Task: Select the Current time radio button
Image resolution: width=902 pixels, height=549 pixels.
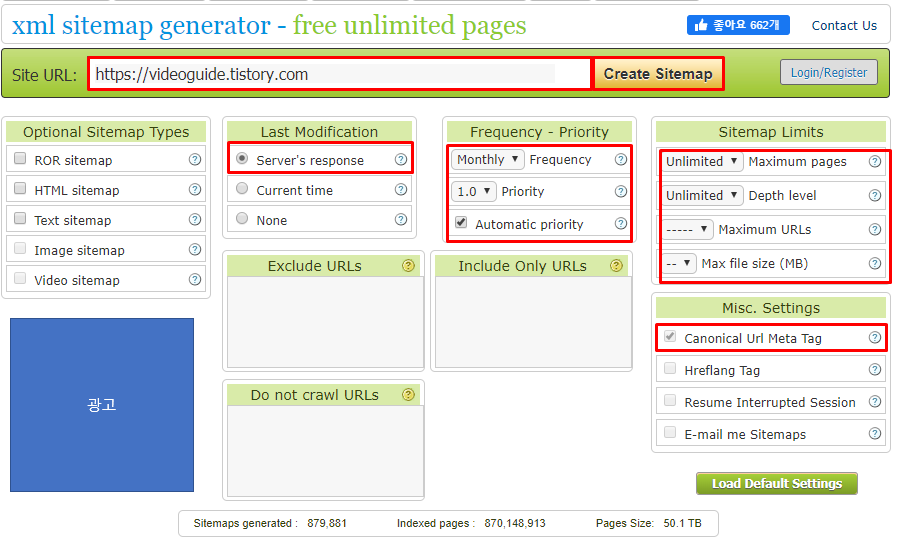Action: tap(242, 188)
